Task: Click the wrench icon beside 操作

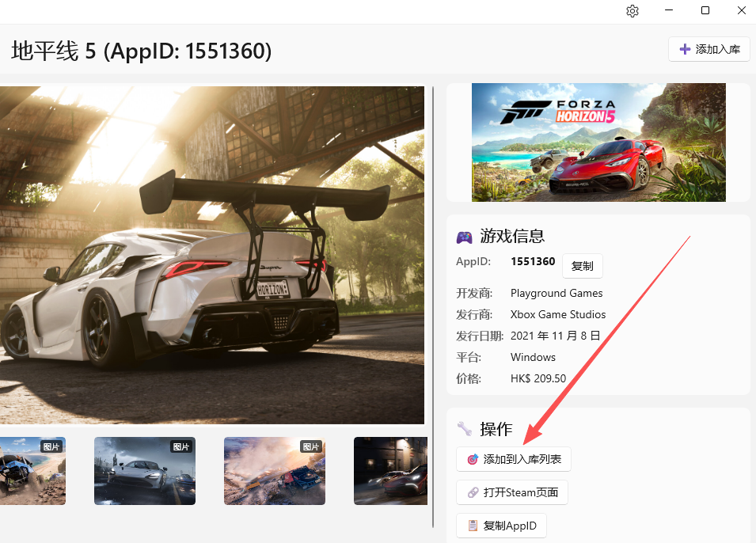Action: (x=465, y=429)
